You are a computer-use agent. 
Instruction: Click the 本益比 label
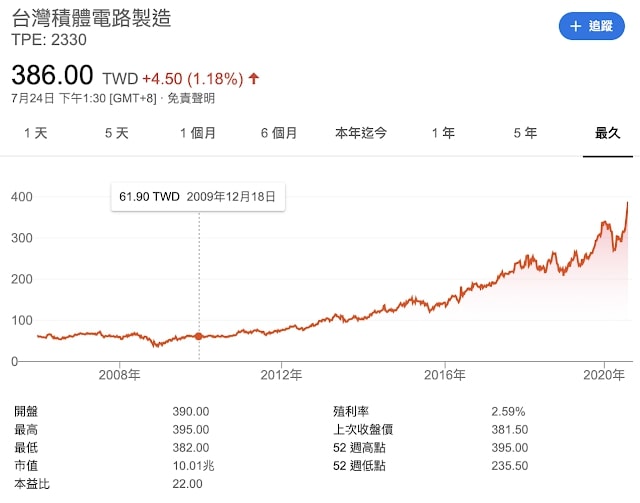pos(32,484)
